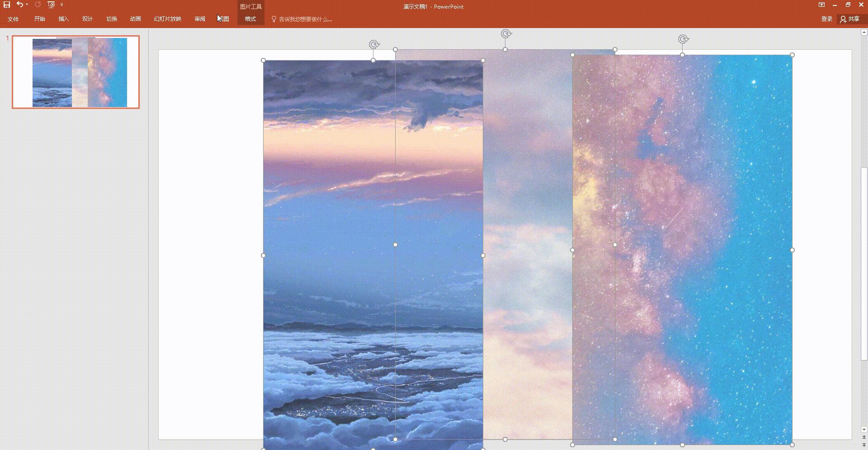Open the 视图 tab
Image resolution: width=868 pixels, height=450 pixels.
(224, 19)
